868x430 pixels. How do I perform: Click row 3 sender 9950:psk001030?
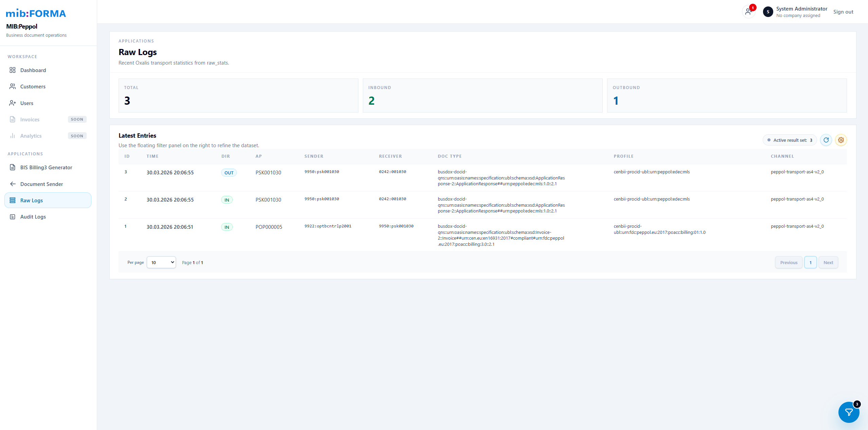click(322, 172)
